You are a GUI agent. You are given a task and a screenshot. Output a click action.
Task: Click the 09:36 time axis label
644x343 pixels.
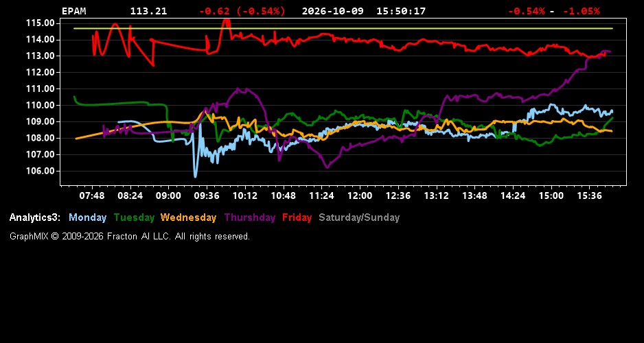[x=207, y=196]
